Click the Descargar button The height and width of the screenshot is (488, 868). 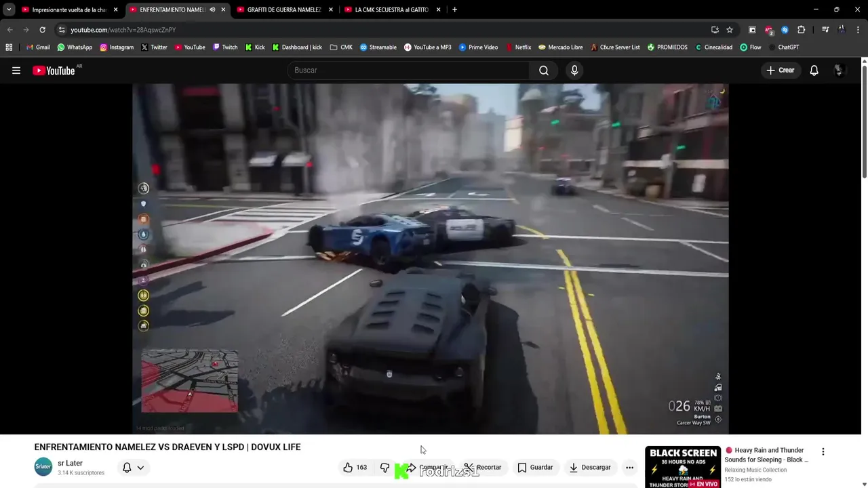tap(590, 467)
